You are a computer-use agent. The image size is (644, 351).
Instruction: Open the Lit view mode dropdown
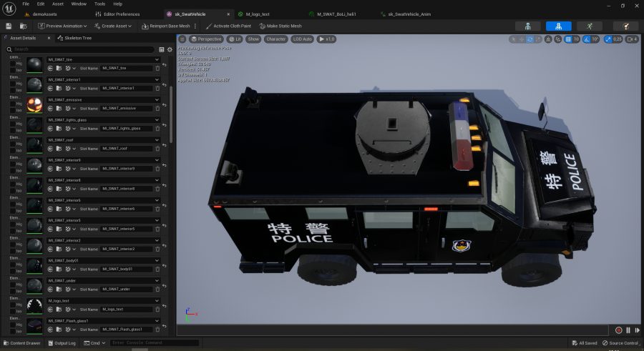point(235,39)
